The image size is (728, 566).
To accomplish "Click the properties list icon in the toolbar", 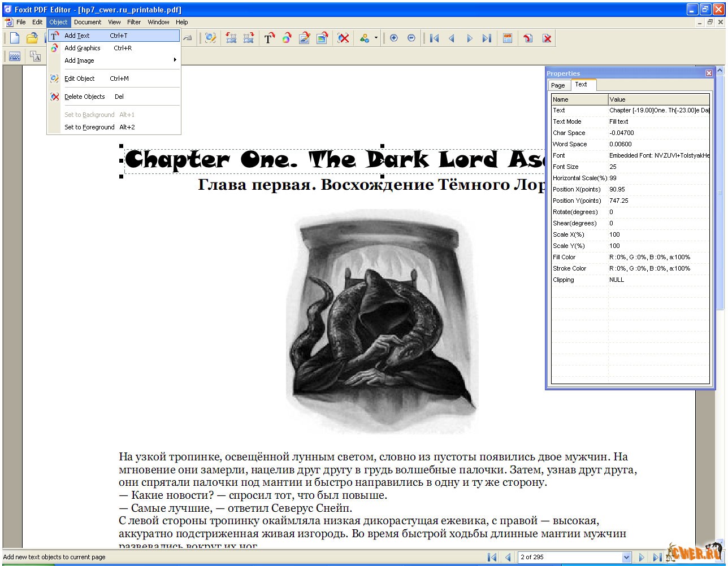I will 508,38.
